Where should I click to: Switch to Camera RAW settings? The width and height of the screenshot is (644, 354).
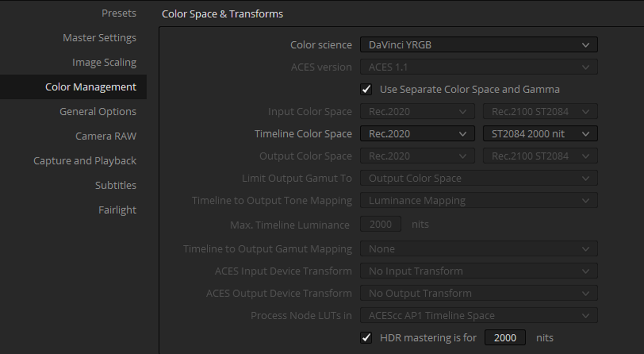[106, 136]
